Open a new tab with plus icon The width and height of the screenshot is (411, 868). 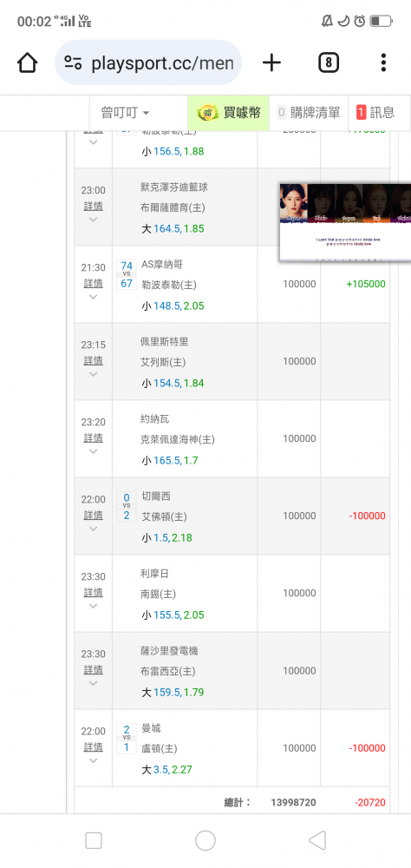click(x=271, y=62)
